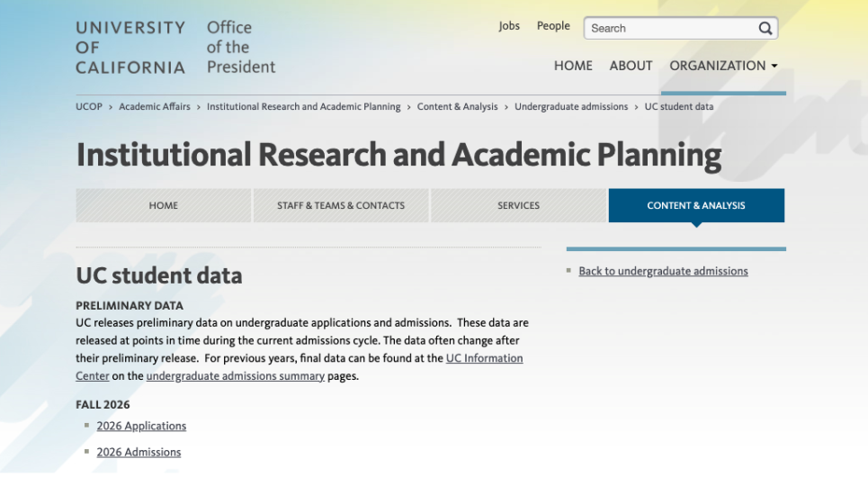Open the ABOUT navigation item

[x=631, y=66]
